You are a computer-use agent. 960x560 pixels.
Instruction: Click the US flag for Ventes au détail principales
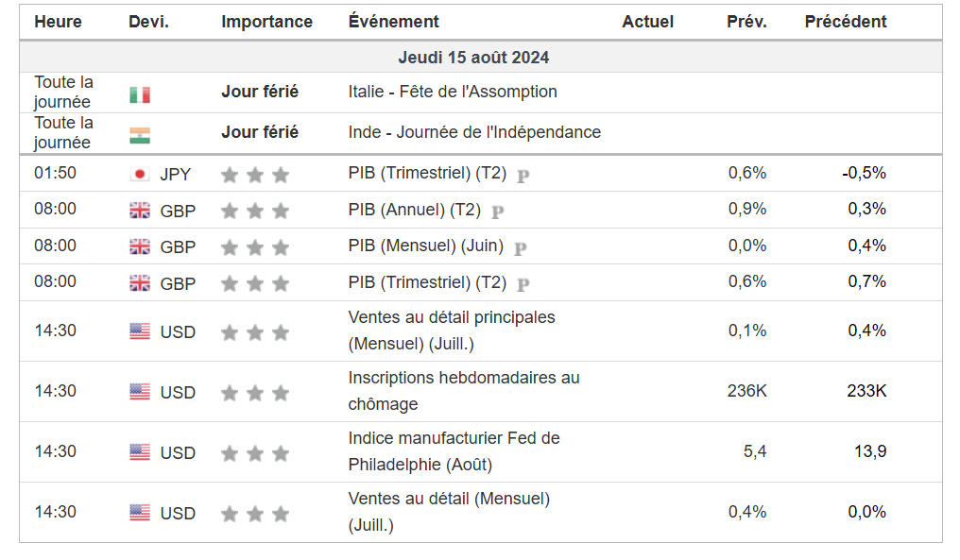click(x=140, y=331)
